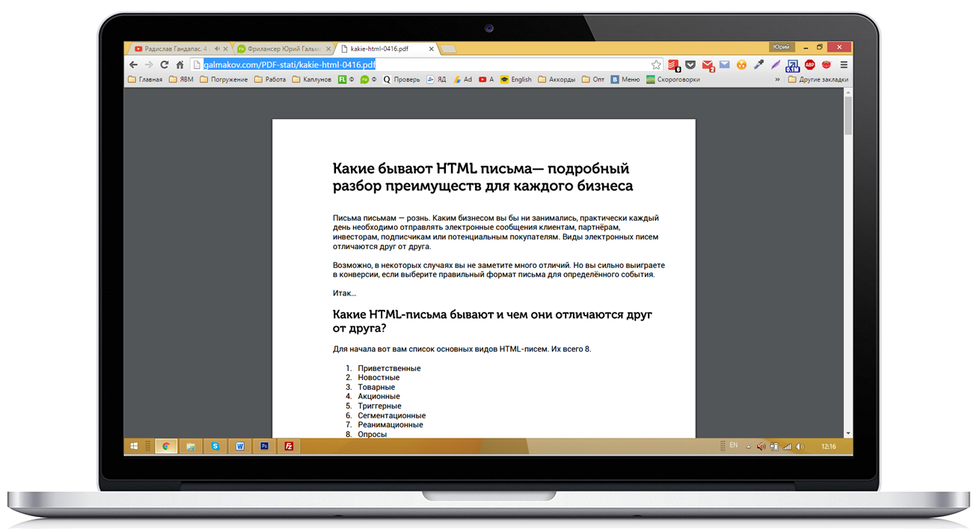The height and width of the screenshot is (529, 980).
Task: Open the Юрий profile button
Action: pos(781,46)
